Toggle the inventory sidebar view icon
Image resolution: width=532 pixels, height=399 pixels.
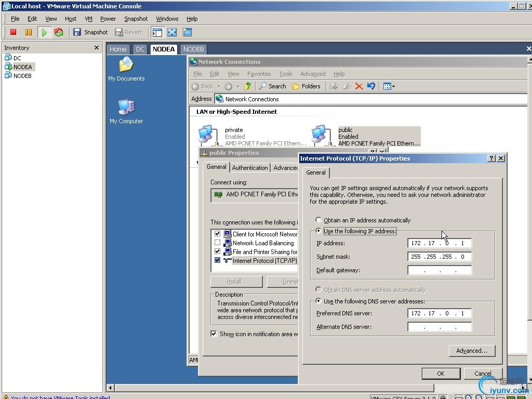click(x=157, y=32)
